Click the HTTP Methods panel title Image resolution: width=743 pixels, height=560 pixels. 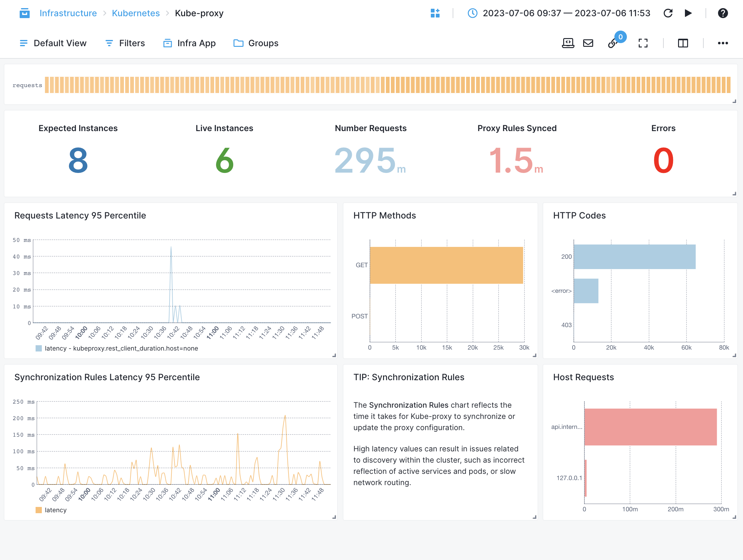pos(385,215)
